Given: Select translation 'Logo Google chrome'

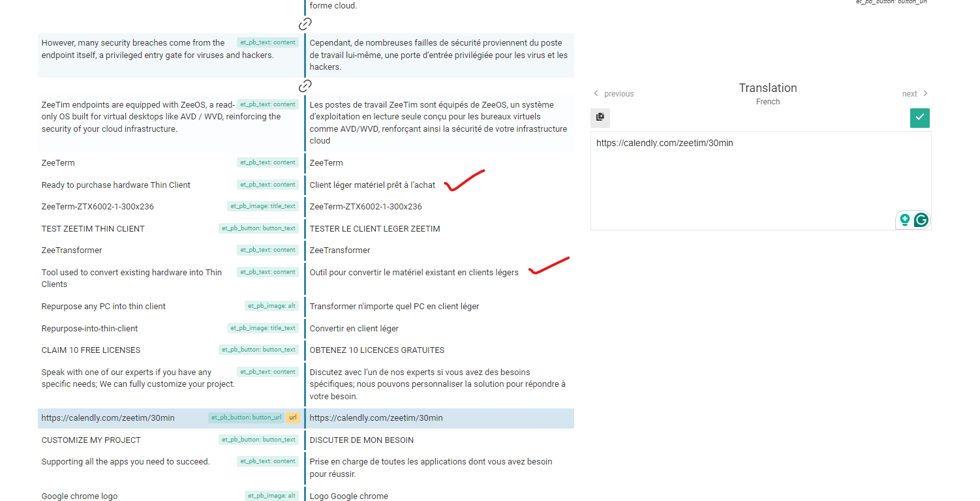Looking at the screenshot, I should point(349,496).
